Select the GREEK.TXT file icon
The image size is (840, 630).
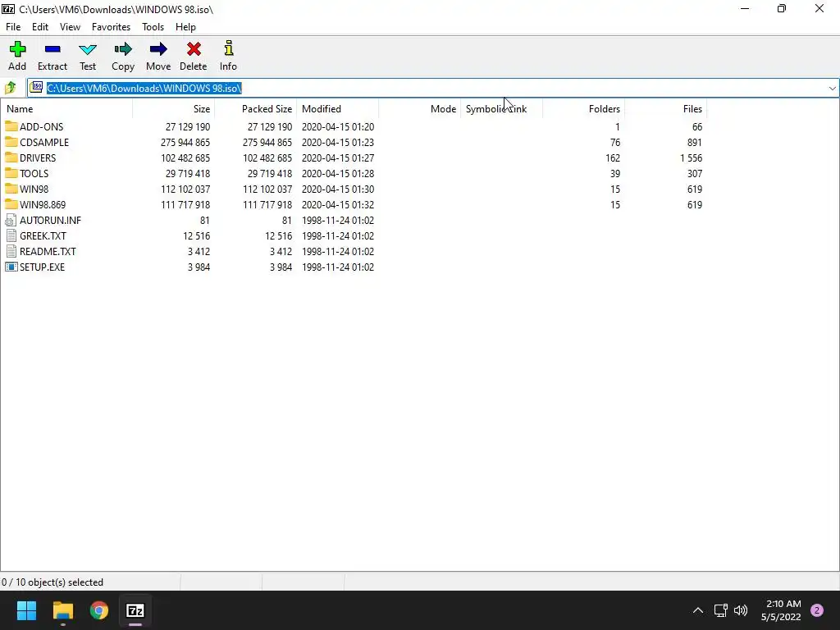[11, 235]
